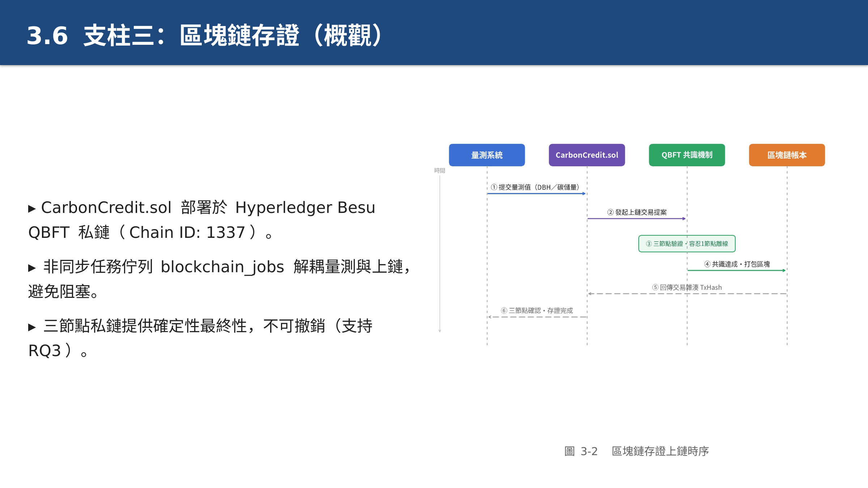
Task: Click the text RQ3）。
Action: [x=58, y=351]
